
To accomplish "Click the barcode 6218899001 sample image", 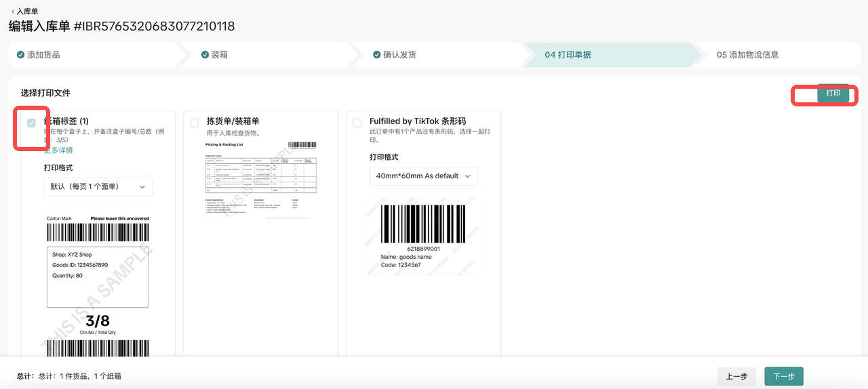I will point(423,236).
